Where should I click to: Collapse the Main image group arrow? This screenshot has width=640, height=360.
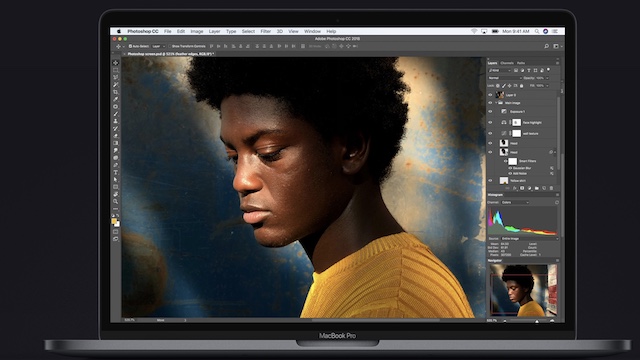(x=496, y=103)
